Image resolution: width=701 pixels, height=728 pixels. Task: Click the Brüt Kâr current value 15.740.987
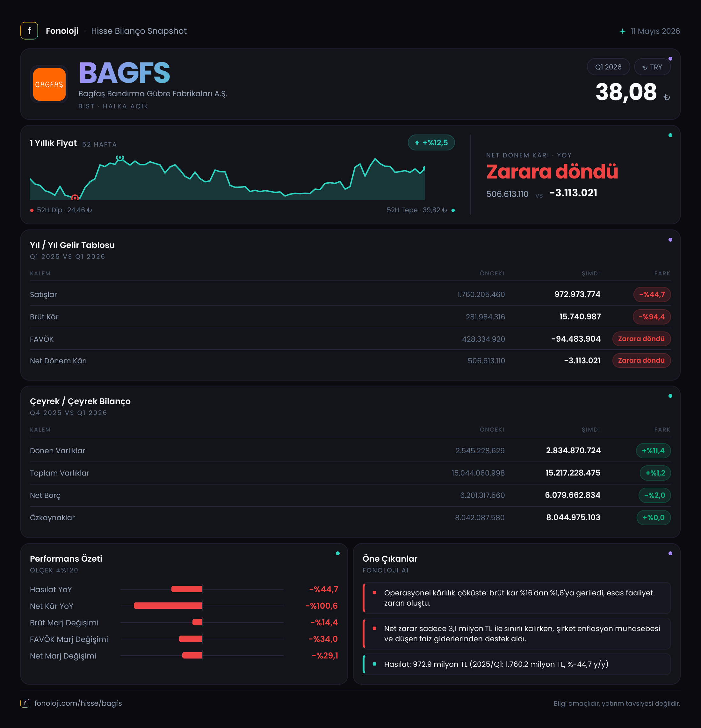(580, 317)
